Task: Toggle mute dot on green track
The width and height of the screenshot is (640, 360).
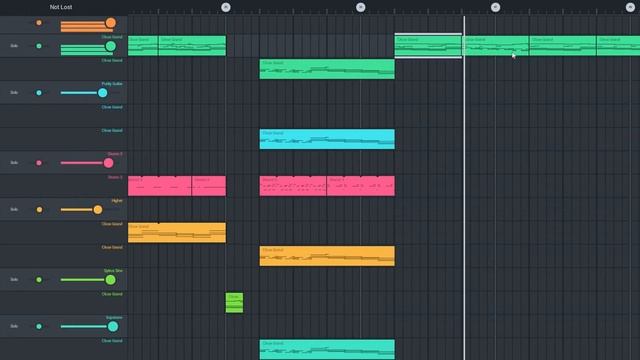Action: 39,46
